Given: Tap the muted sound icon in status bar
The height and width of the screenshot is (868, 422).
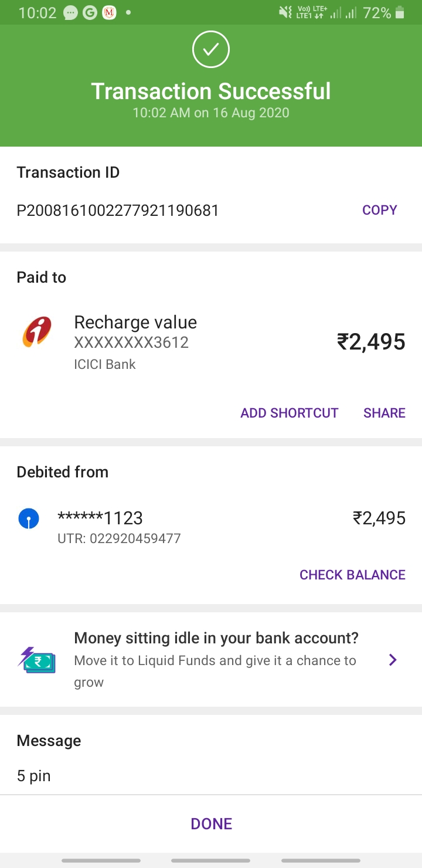Looking at the screenshot, I should point(285,12).
